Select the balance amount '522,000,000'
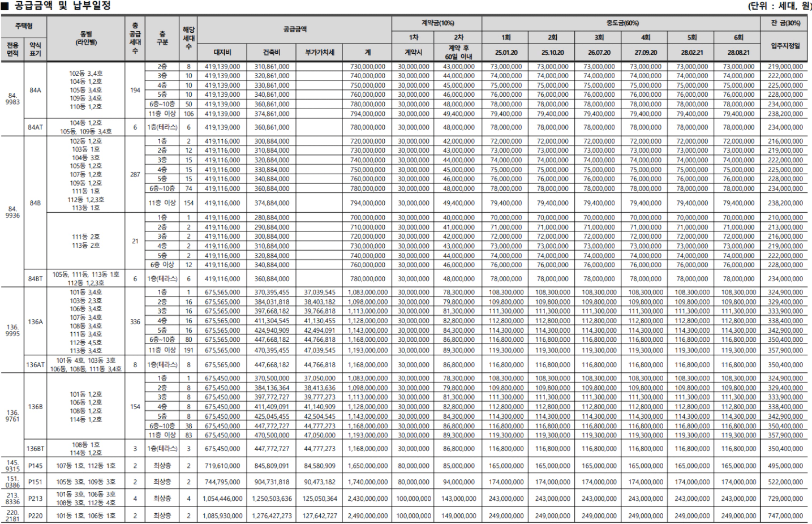The height and width of the screenshot is (524, 812). click(x=785, y=482)
